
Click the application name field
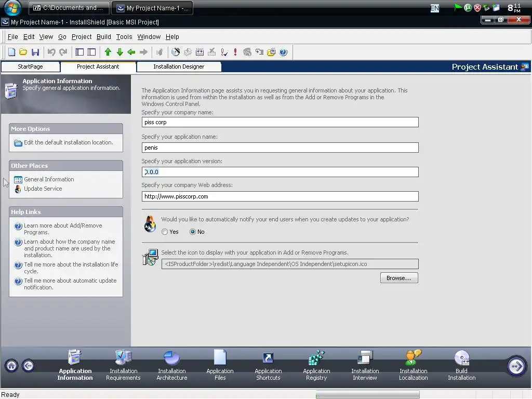click(x=280, y=148)
